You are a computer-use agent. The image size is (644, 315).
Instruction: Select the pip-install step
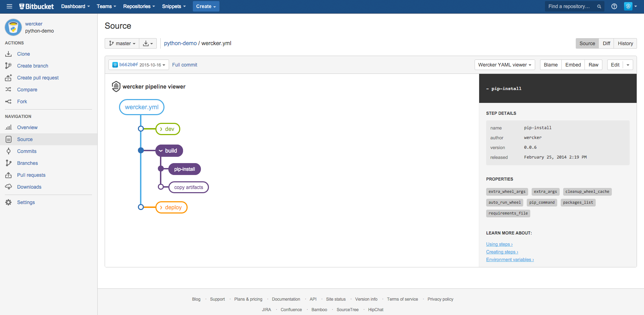[x=184, y=169]
